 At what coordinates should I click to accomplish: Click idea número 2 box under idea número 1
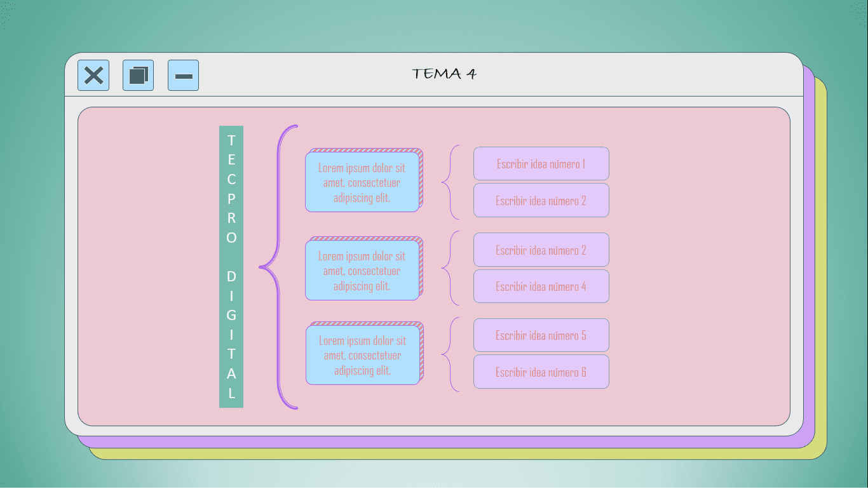[541, 201]
